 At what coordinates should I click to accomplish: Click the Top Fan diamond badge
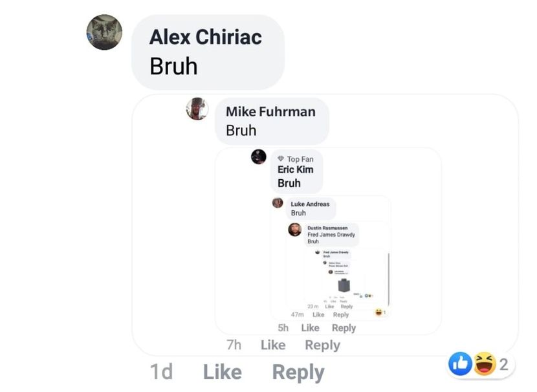click(281, 158)
